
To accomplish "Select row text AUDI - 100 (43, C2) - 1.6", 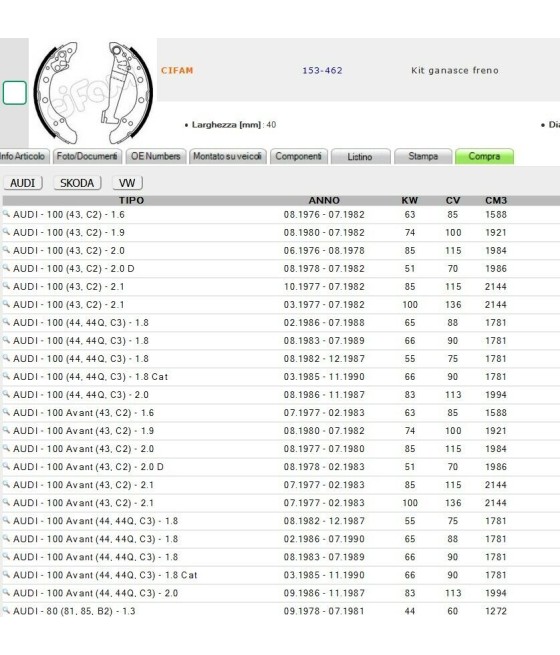I will click(x=69, y=215).
